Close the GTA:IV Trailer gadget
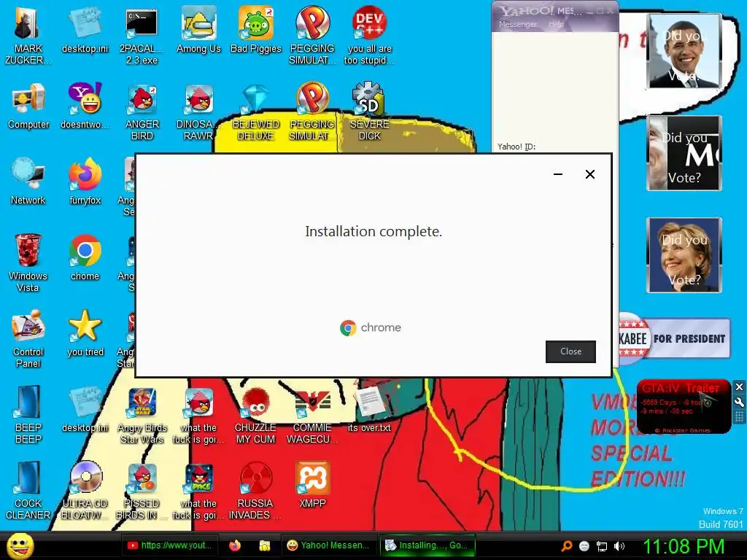 click(x=739, y=386)
